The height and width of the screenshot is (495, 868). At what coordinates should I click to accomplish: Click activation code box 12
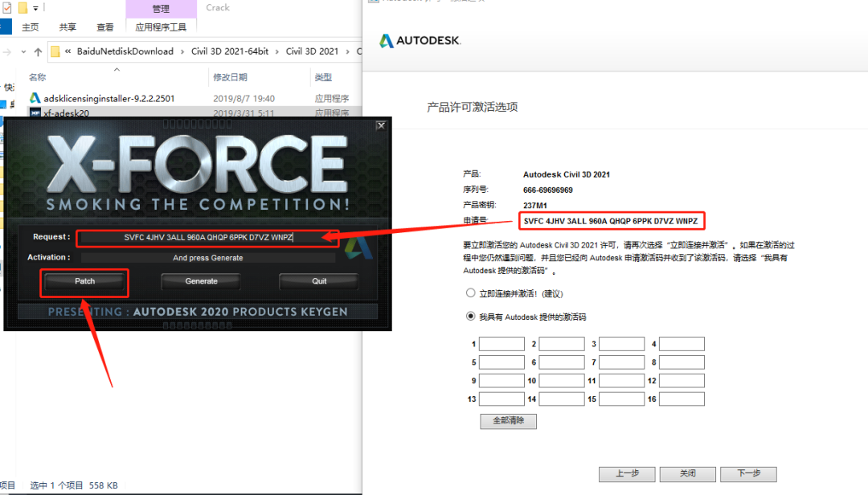click(x=682, y=380)
